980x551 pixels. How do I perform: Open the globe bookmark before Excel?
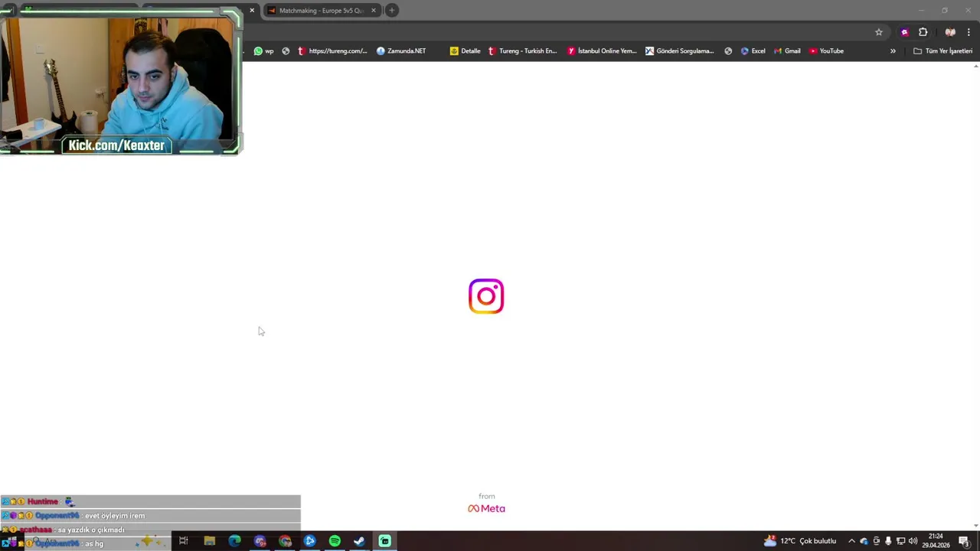(728, 51)
